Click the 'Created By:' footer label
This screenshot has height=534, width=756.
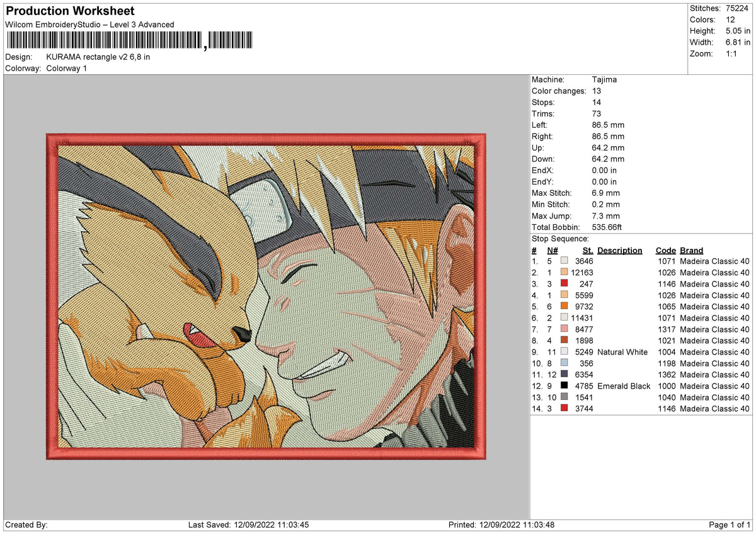click(x=26, y=525)
